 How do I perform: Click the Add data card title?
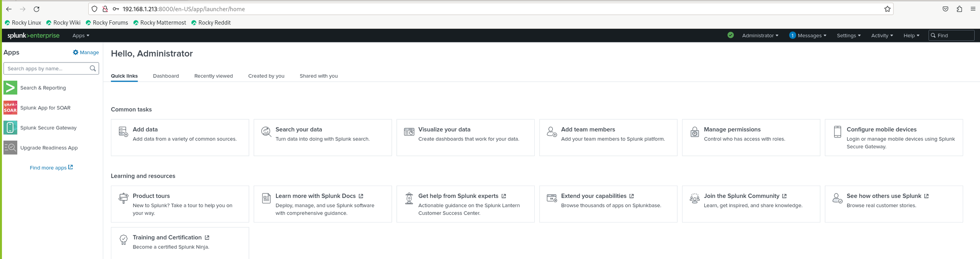145,129
